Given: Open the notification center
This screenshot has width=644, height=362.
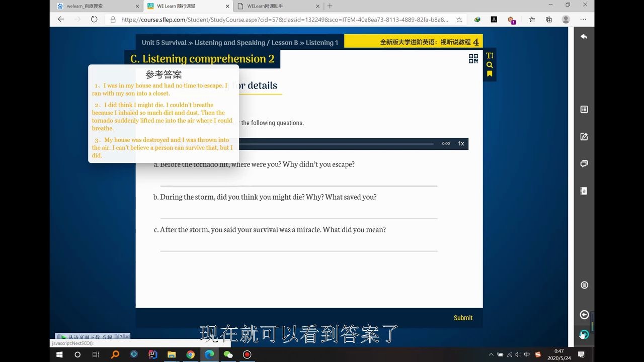Looking at the screenshot, I should click(x=581, y=354).
